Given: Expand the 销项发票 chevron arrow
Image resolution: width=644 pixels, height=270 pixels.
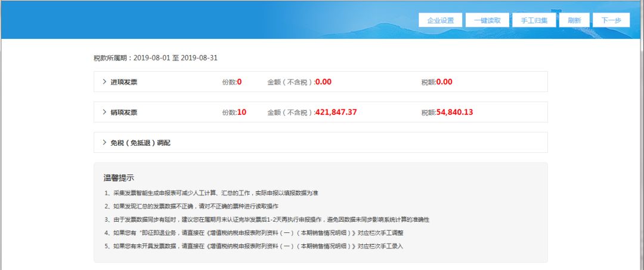Looking at the screenshot, I should (x=104, y=112).
